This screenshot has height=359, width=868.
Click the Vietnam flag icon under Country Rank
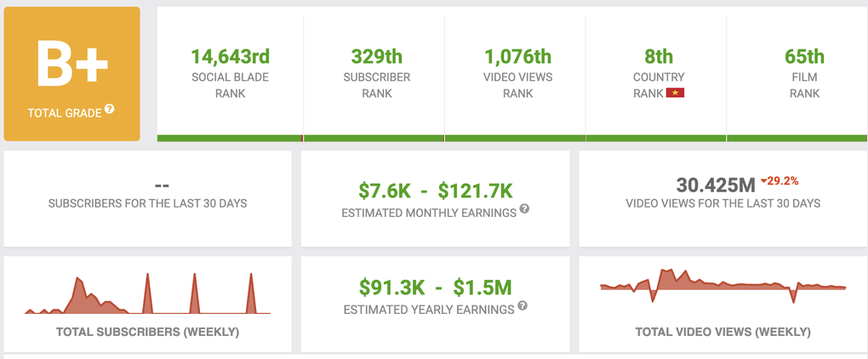point(676,93)
